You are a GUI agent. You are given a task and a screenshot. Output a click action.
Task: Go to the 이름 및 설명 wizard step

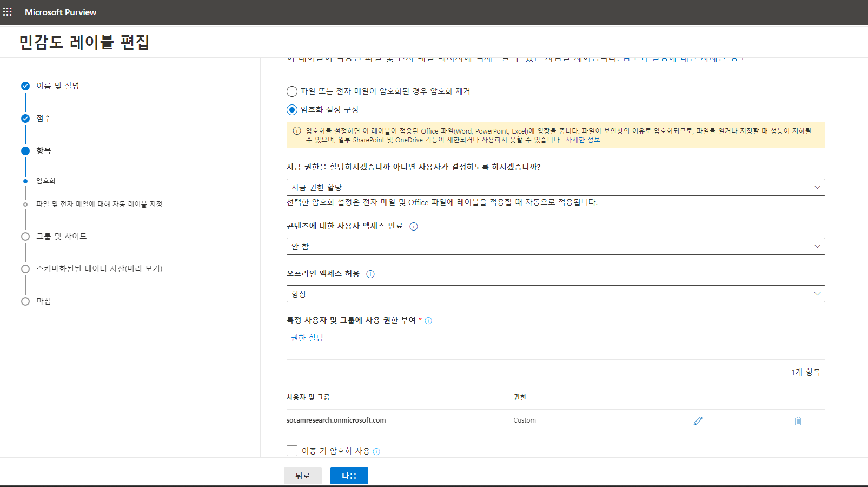point(58,86)
